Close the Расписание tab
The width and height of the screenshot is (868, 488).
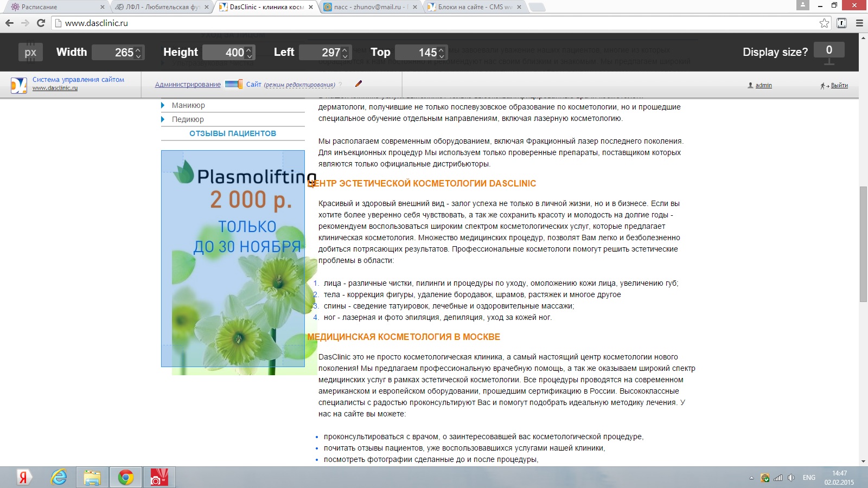[x=103, y=7]
